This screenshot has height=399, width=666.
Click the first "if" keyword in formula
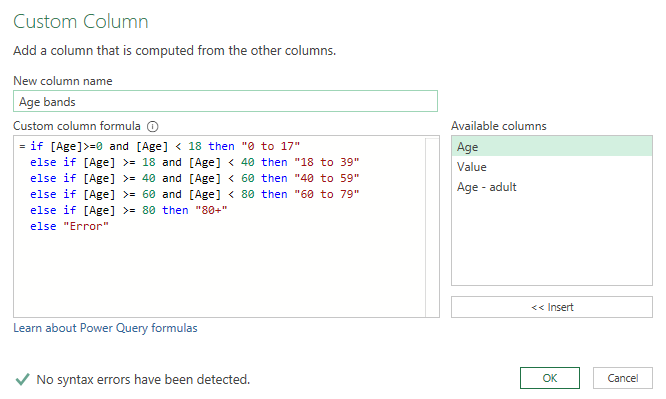click(37, 146)
